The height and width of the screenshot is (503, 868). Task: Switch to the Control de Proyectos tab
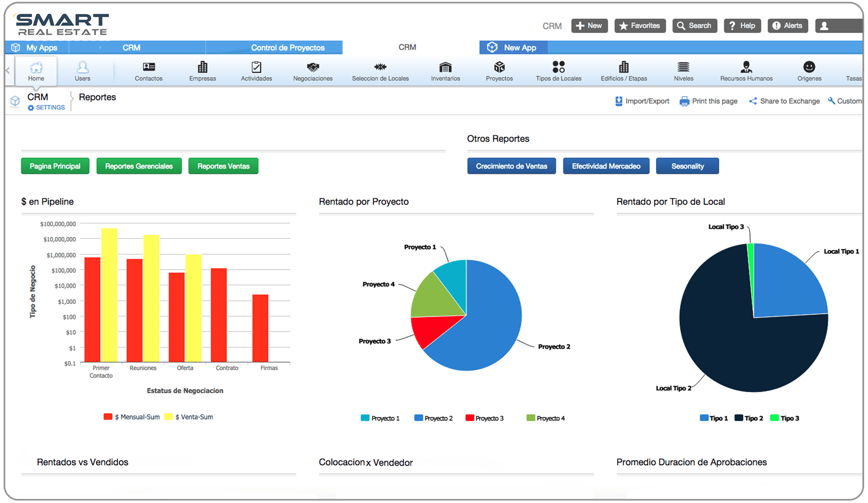tap(274, 47)
